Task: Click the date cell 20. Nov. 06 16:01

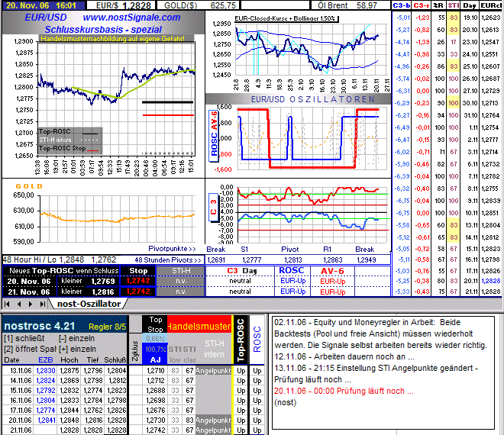Action: pyautogui.click(x=43, y=5)
